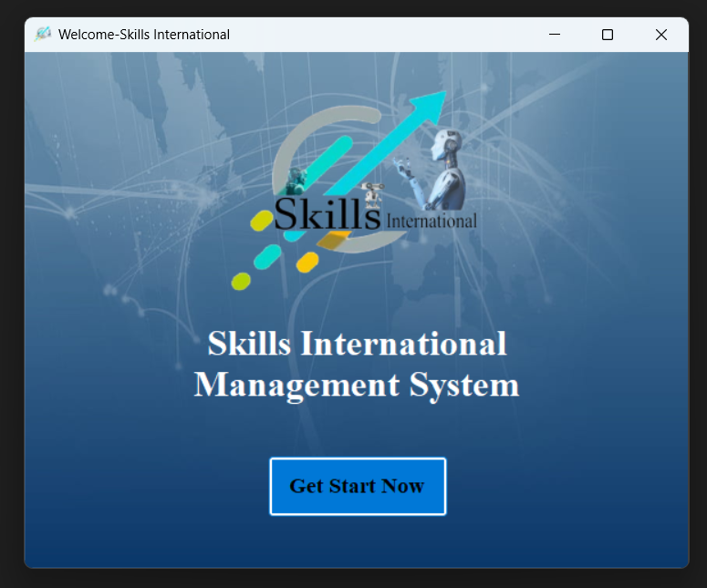
Task: Click the orange-yellow pill below the logo
Action: [x=307, y=263]
